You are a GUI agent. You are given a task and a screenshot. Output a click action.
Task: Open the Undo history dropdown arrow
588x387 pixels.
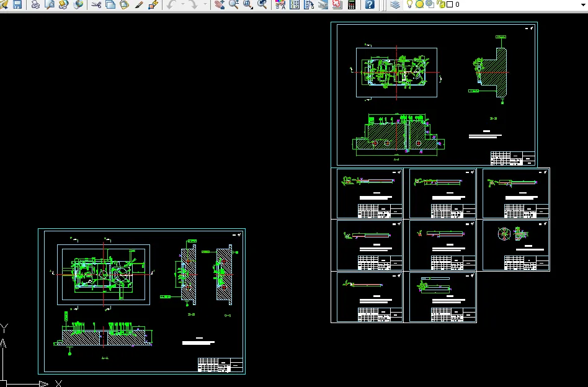tap(183, 4)
